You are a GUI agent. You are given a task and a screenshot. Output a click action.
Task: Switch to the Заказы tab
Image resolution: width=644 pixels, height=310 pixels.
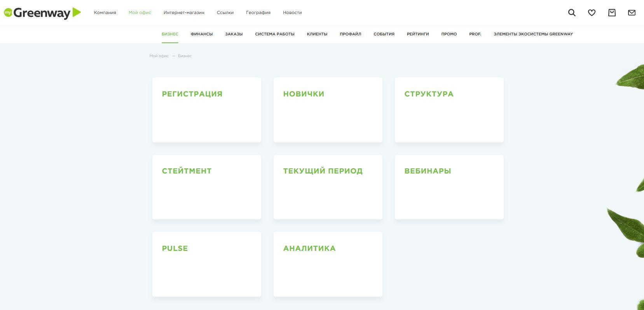tap(234, 34)
